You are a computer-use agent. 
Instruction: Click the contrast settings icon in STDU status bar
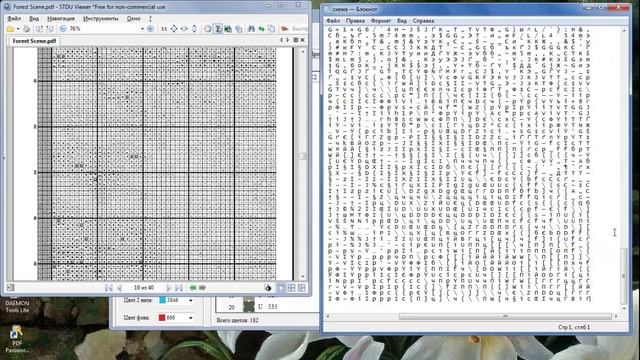(268, 288)
